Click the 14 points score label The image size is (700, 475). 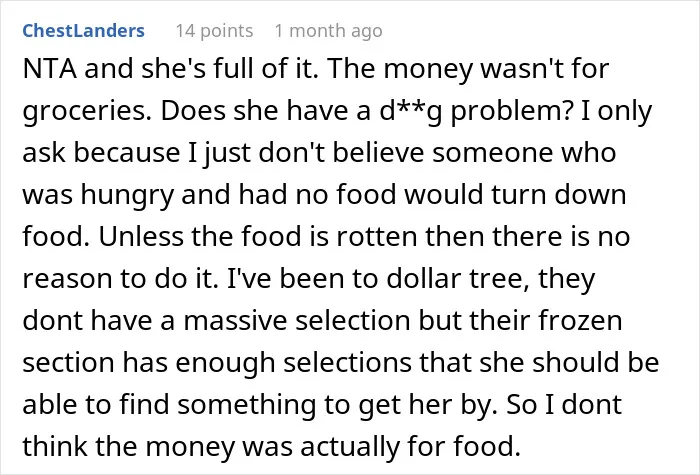click(214, 31)
